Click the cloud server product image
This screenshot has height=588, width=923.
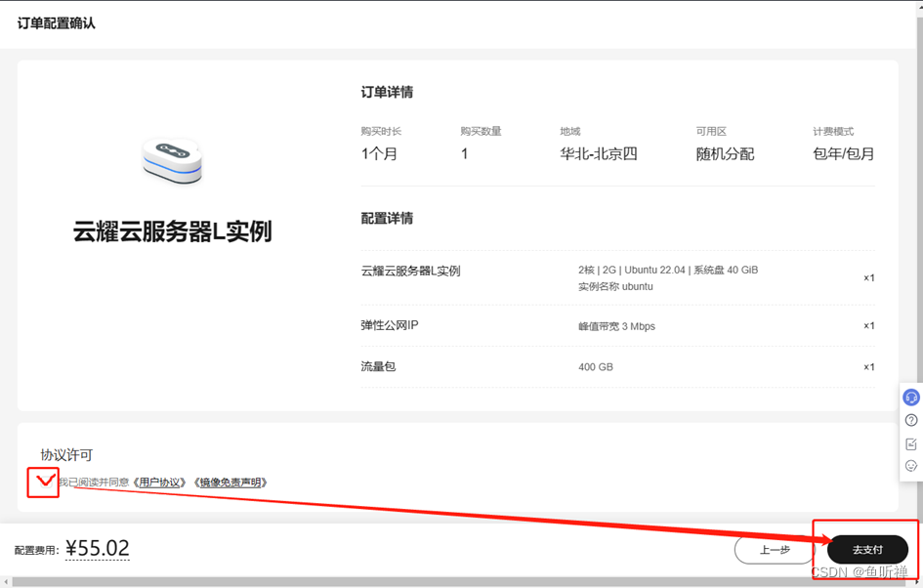[173, 161]
